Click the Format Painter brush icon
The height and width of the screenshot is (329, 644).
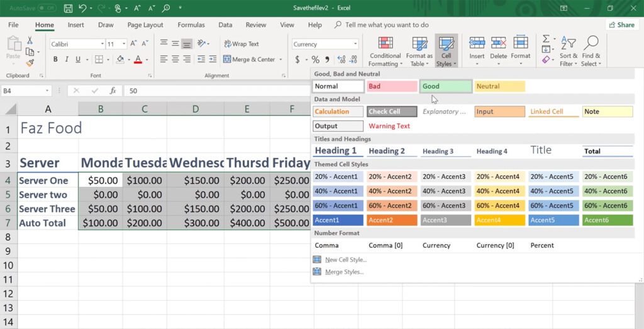click(x=30, y=63)
